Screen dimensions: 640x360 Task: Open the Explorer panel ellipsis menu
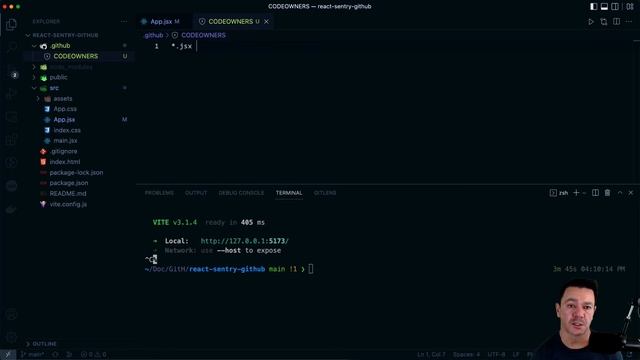124,21
